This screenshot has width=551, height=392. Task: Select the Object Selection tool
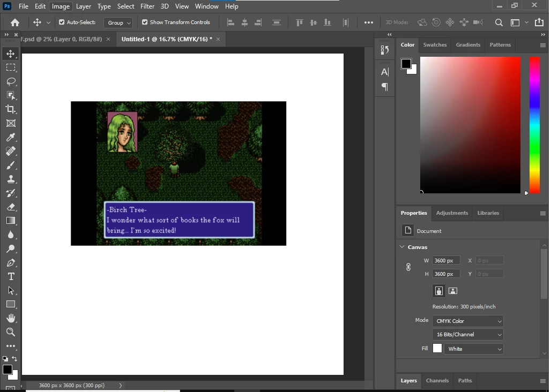pyautogui.click(x=11, y=95)
